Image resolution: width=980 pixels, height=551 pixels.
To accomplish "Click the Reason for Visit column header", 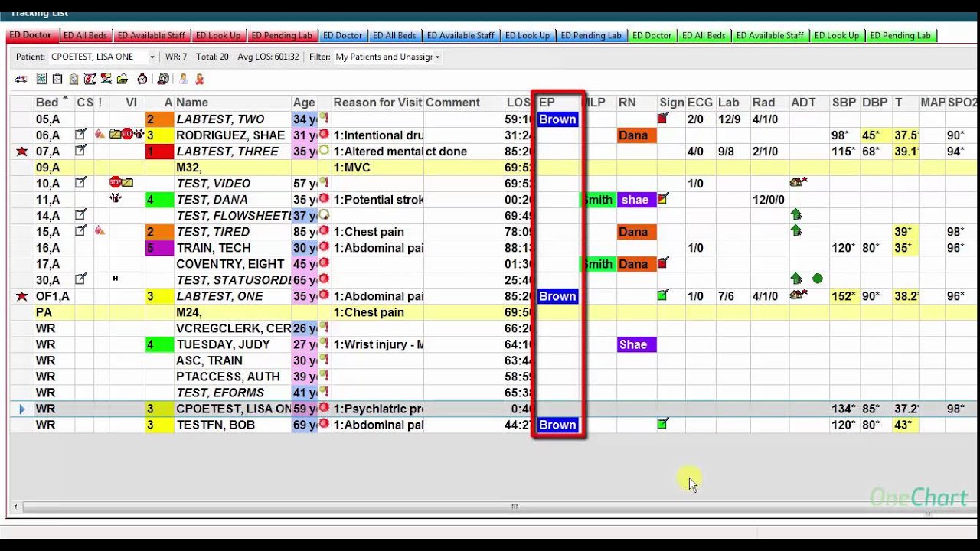I will tap(377, 103).
